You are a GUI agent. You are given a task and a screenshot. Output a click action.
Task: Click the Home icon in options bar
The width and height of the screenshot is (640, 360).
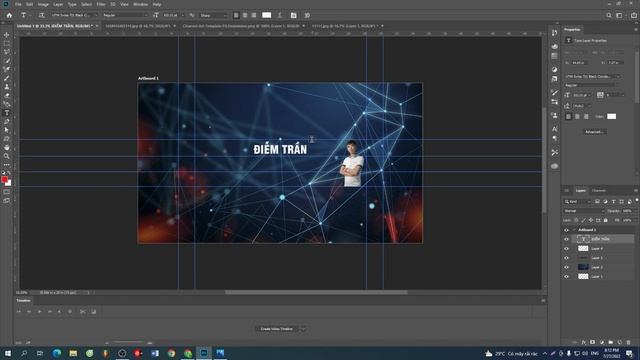(9, 15)
